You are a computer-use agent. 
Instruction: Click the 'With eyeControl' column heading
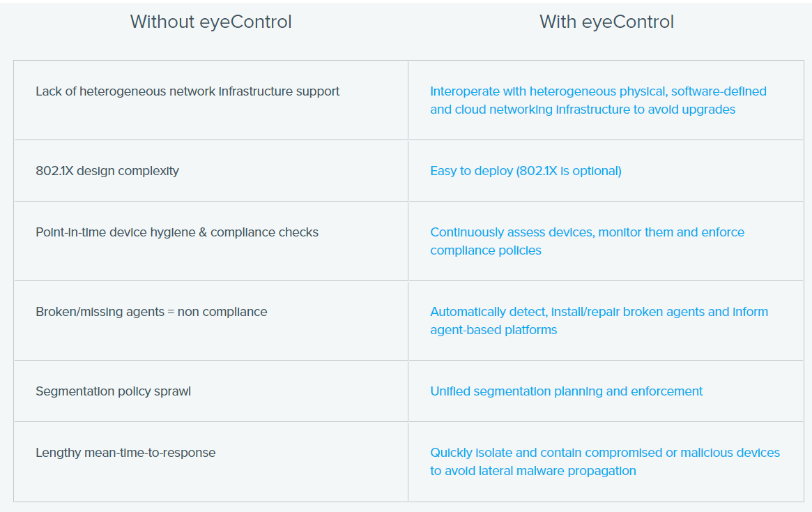coord(606,22)
